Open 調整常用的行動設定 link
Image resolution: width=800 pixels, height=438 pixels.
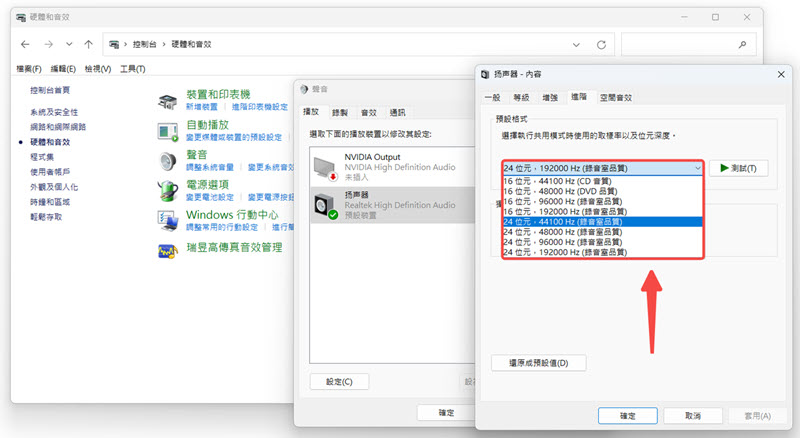(222, 227)
